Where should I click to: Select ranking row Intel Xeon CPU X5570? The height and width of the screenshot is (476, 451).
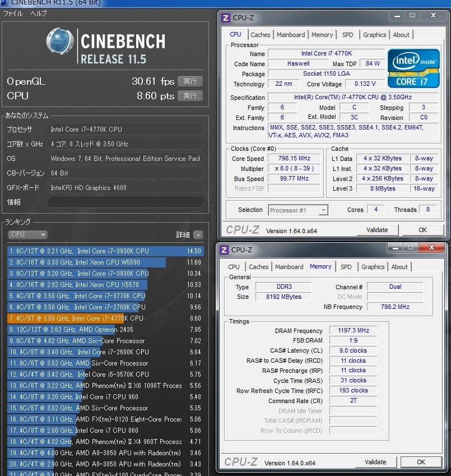pyautogui.click(x=105, y=285)
